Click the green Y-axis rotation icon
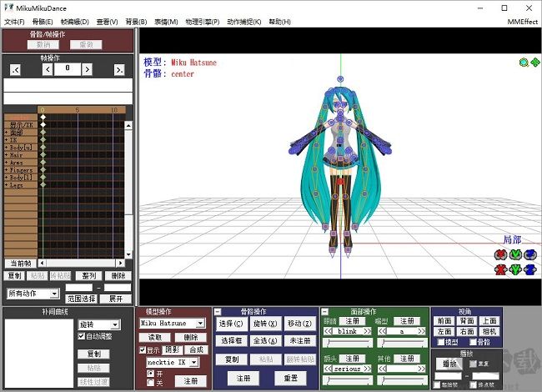 [x=516, y=254]
